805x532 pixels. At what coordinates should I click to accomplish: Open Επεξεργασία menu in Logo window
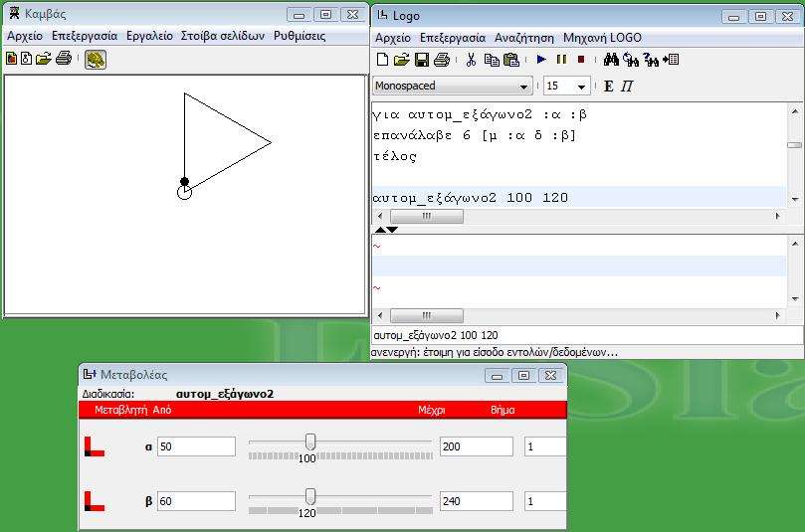point(453,38)
